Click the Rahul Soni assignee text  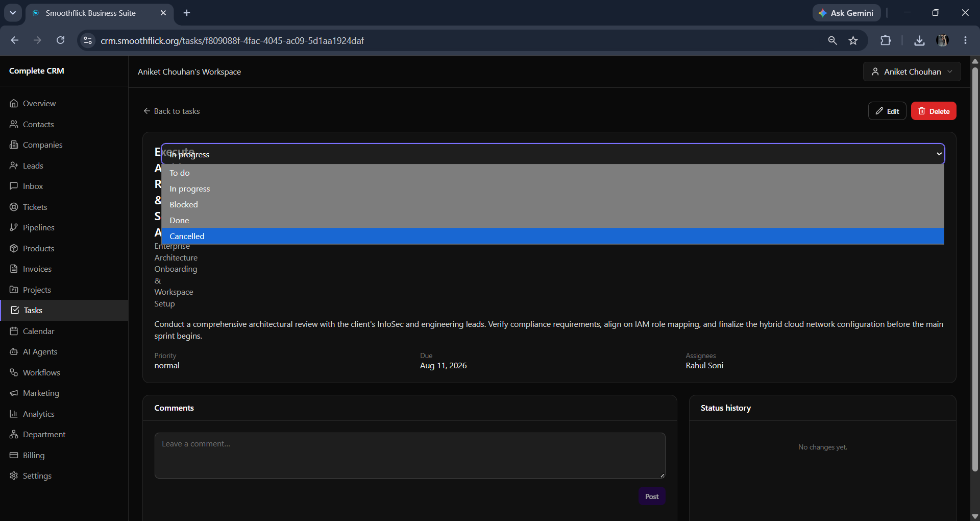coord(704,365)
